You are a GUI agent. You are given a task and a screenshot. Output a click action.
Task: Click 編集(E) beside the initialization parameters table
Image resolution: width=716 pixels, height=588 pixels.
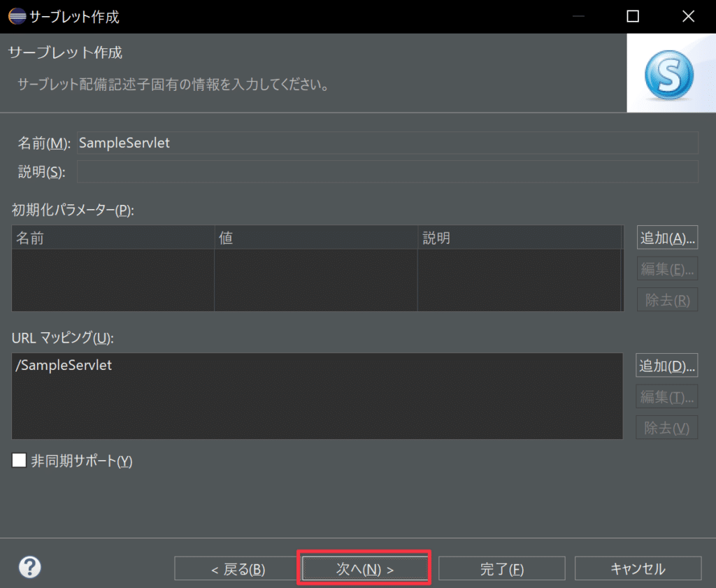click(x=667, y=268)
